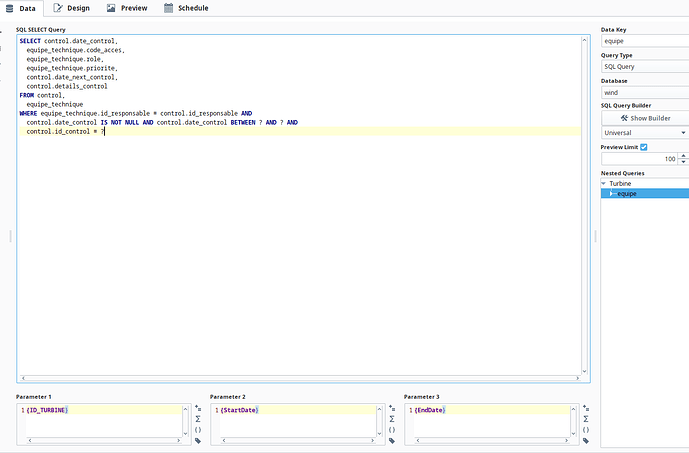
Task: Click the Parameter 3 vertical scrollbar up arrow
Action: pos(573,409)
